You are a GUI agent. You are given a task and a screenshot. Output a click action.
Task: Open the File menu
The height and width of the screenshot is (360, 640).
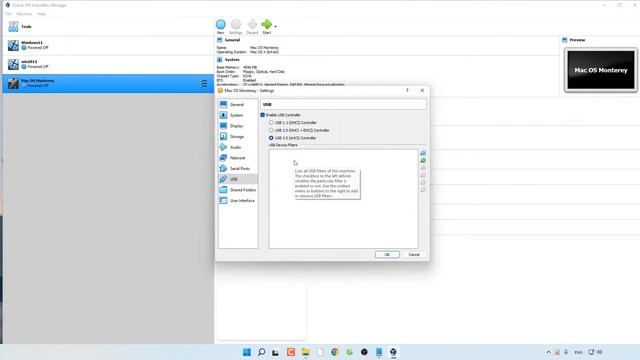(8, 14)
